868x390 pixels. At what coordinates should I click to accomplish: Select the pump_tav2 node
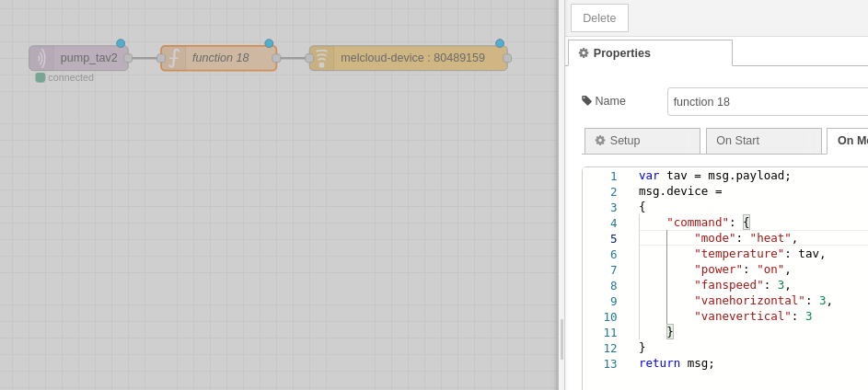[x=78, y=58]
